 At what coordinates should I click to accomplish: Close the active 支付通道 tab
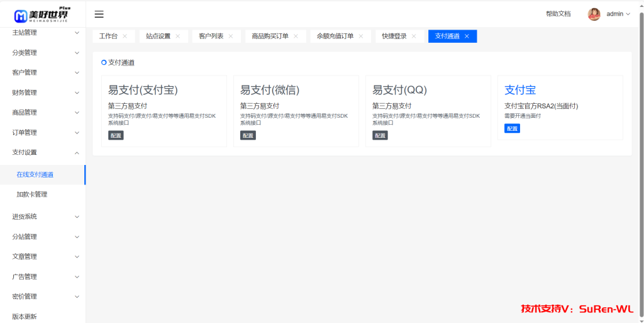click(467, 36)
